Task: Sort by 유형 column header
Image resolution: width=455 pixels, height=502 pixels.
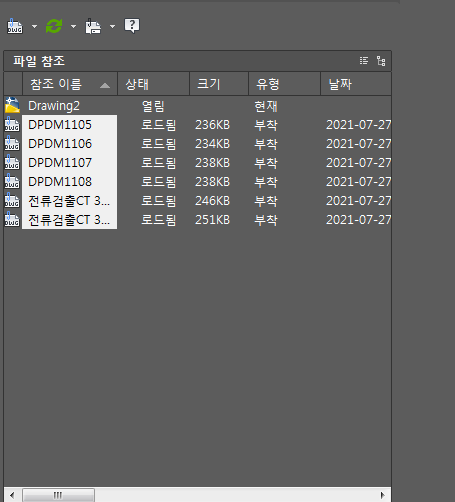Action: (x=284, y=84)
